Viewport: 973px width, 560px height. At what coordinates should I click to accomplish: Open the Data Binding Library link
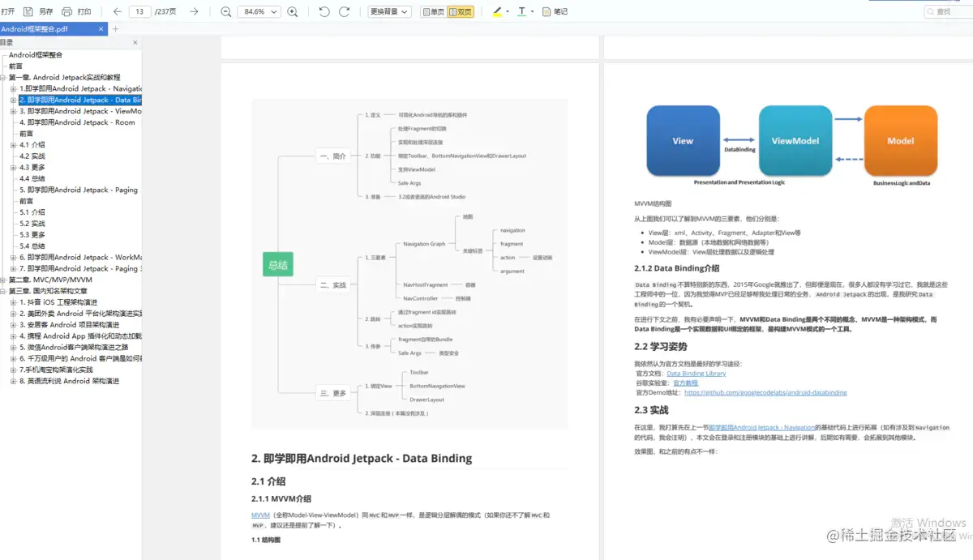pyautogui.click(x=697, y=374)
